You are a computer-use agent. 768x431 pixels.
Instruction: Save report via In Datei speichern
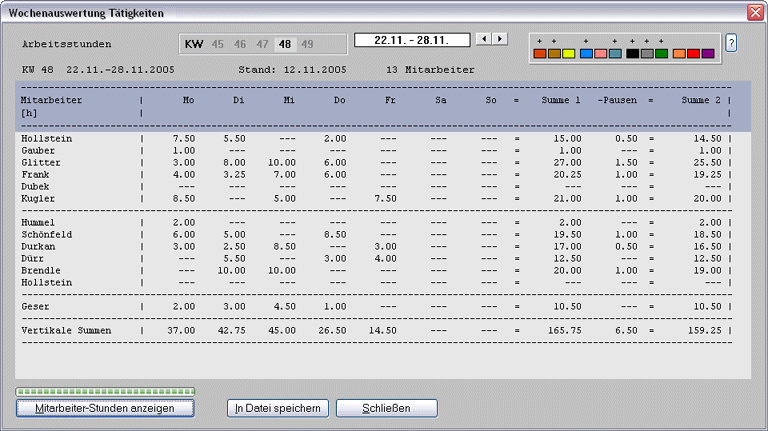click(278, 408)
